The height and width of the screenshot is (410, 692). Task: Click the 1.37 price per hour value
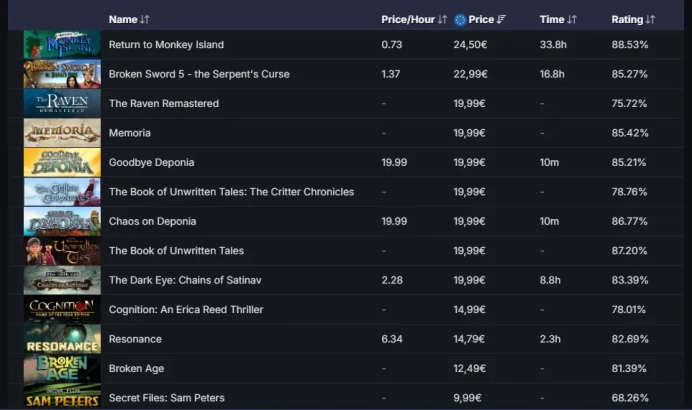(391, 74)
